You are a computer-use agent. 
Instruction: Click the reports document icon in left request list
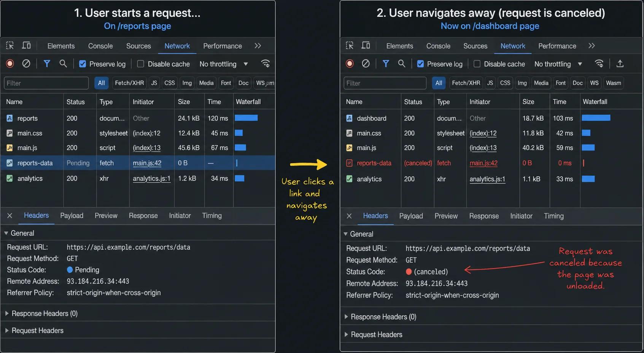pyautogui.click(x=10, y=118)
